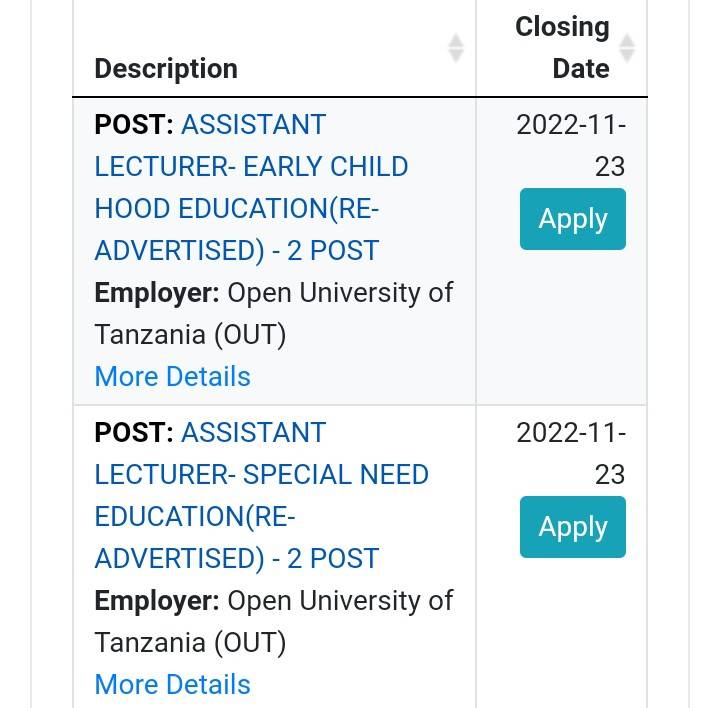This screenshot has height=708, width=720.
Task: Sort table by the Closing Date sort arrows
Action: [x=627, y=48]
